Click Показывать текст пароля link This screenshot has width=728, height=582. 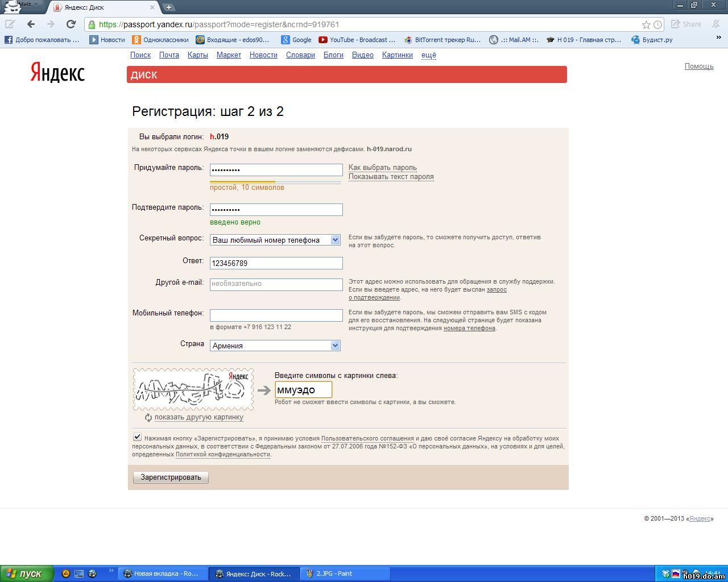(x=391, y=177)
